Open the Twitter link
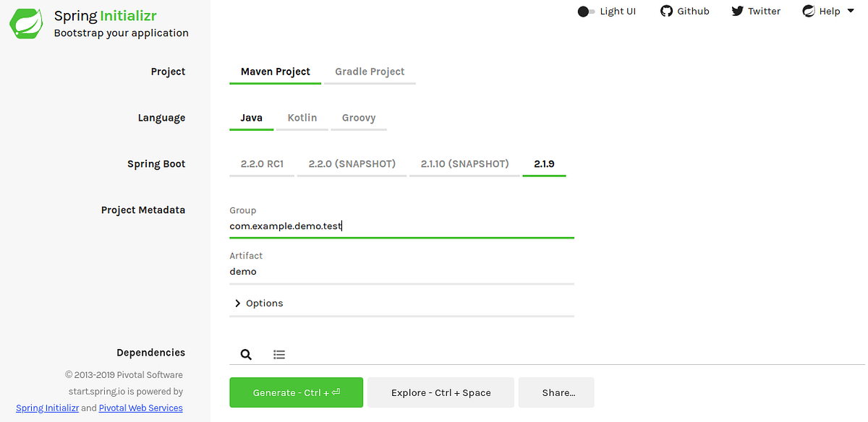Screen dimensions: 868x422 [755, 11]
